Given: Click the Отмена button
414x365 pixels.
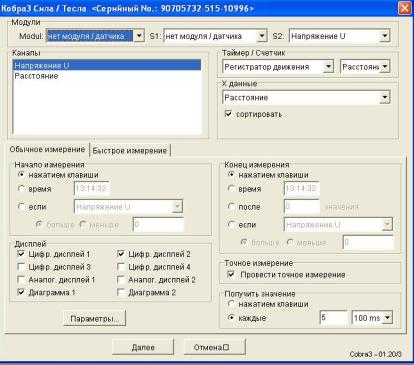Looking at the screenshot, I should [x=215, y=347].
